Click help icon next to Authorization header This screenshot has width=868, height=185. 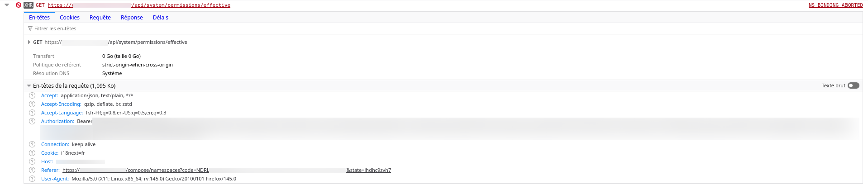coord(32,121)
